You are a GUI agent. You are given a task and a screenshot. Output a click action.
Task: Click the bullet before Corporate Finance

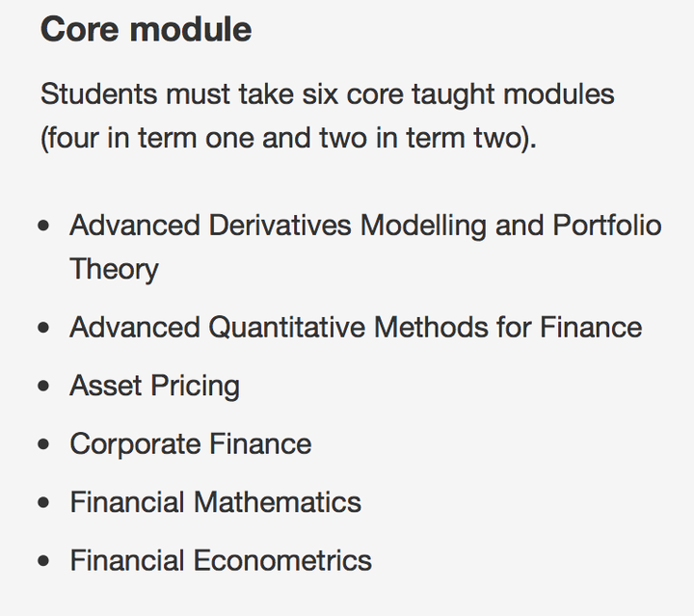pos(43,444)
